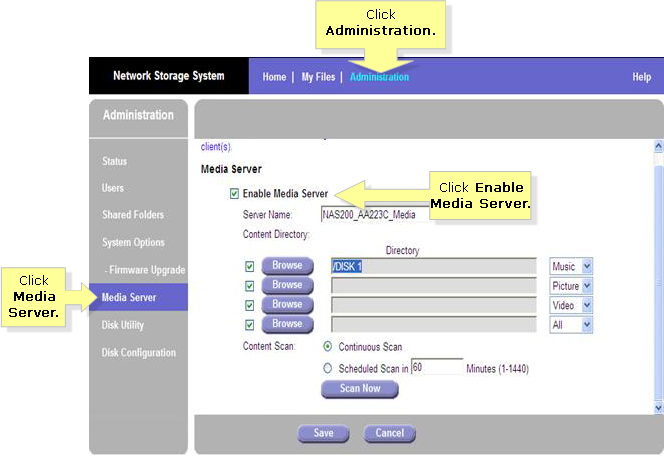
Task: Open the Music content type dropdown
Action: pos(571,266)
